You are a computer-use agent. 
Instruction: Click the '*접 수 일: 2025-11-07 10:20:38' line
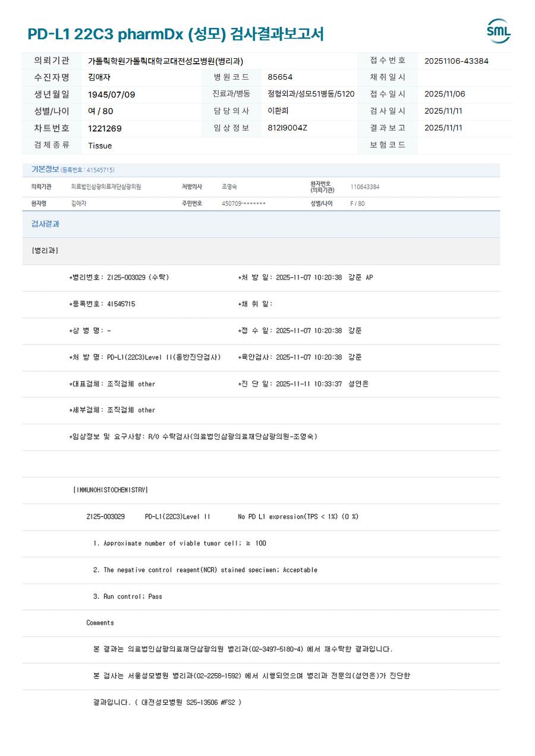coord(290,331)
